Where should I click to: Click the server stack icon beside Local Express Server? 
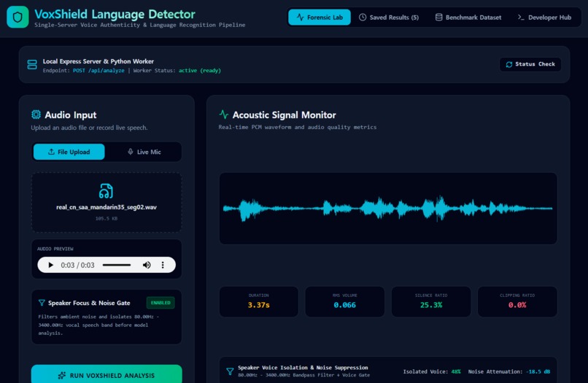pos(32,64)
